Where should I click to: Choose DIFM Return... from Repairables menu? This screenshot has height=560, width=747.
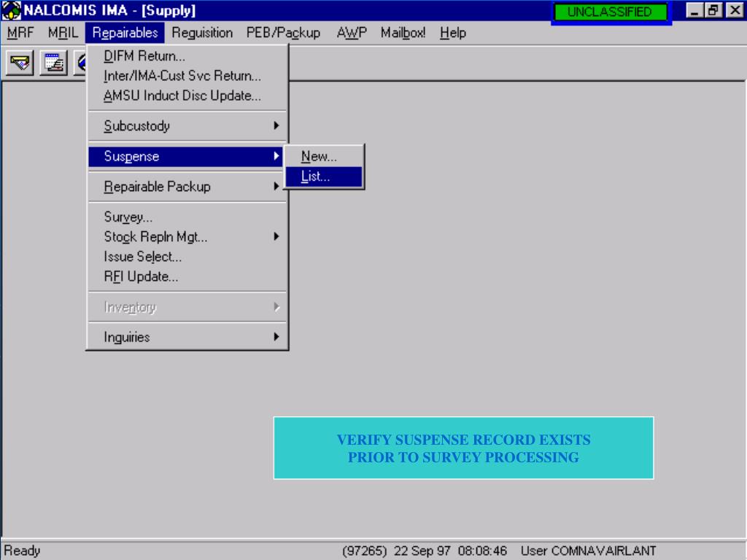pyautogui.click(x=187, y=55)
